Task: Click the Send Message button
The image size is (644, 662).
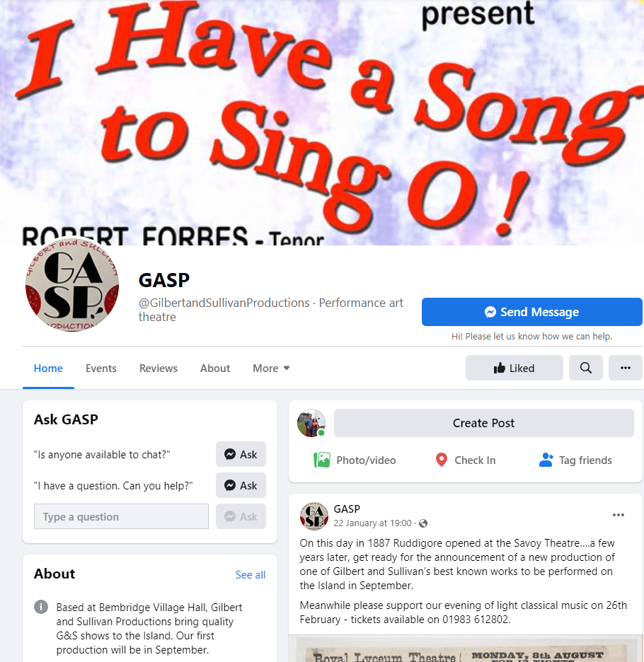Action: click(532, 312)
